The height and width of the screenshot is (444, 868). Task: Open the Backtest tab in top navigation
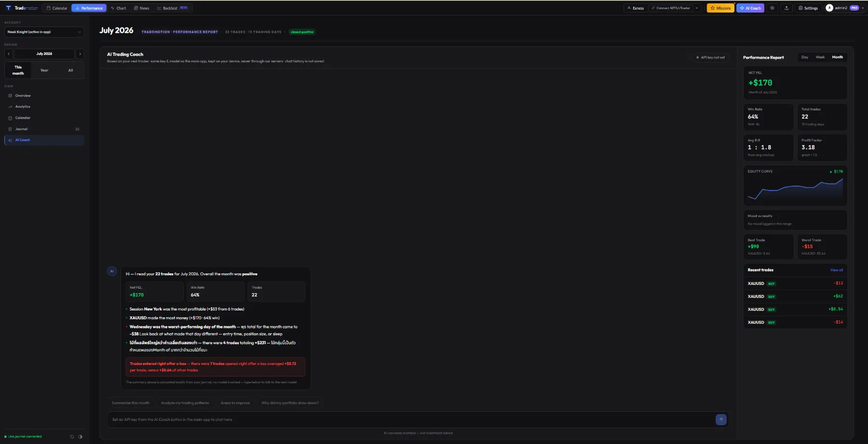pos(172,8)
